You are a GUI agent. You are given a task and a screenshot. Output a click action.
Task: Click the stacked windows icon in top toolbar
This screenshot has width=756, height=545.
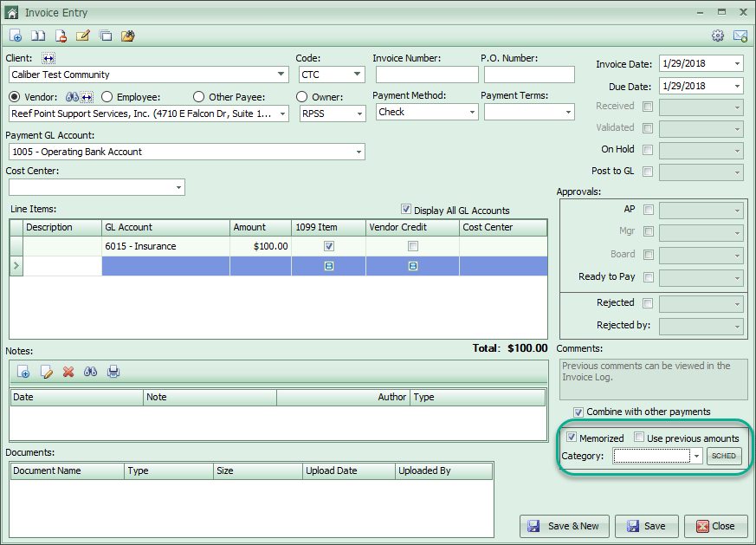tap(106, 36)
